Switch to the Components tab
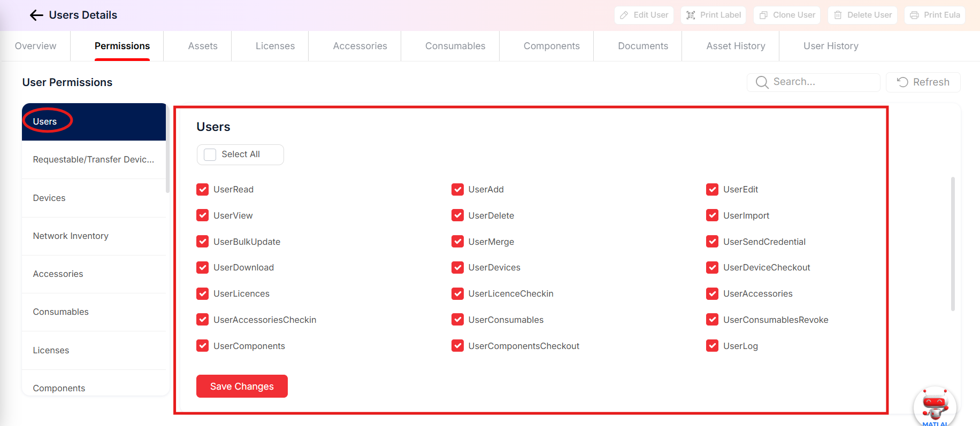The height and width of the screenshot is (426, 980). pos(552,46)
